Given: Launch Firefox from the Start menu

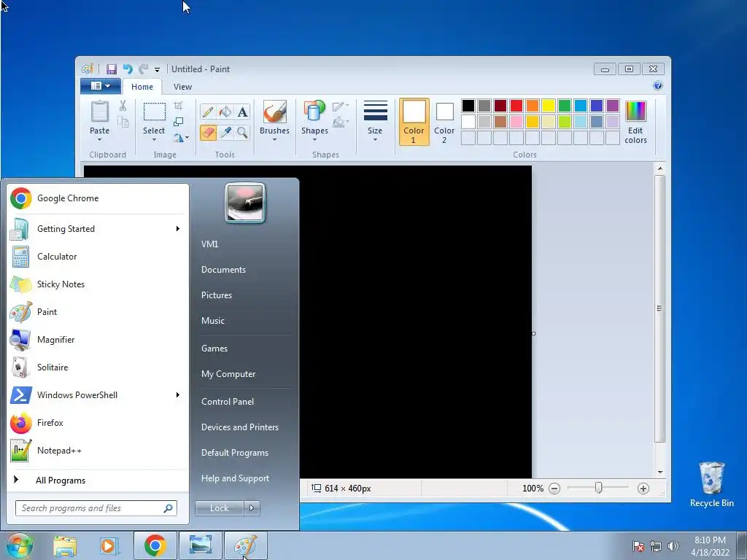Looking at the screenshot, I should 98,423.
